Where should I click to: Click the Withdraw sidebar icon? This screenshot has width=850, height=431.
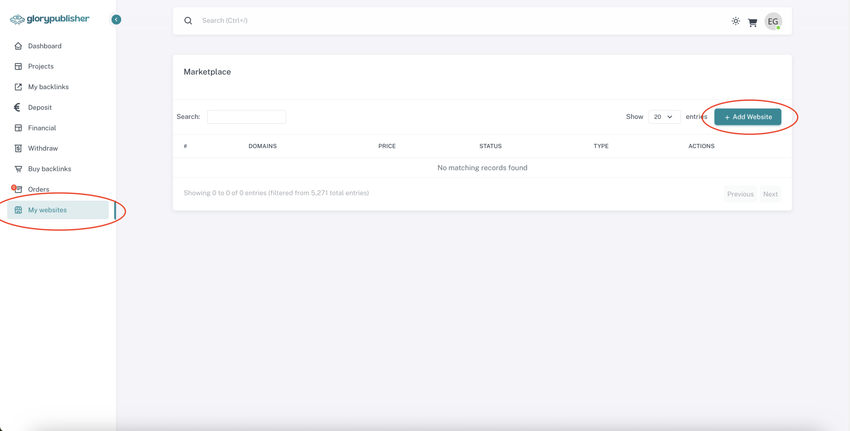click(x=18, y=148)
